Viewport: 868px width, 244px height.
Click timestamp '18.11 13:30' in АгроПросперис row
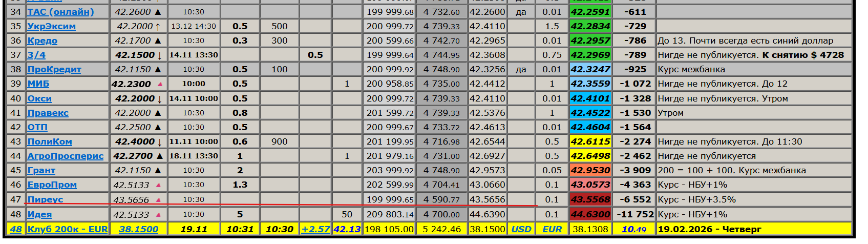tap(194, 156)
